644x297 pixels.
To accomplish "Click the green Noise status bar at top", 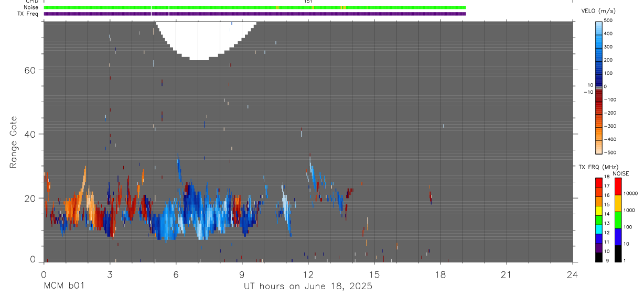I will (255, 7).
